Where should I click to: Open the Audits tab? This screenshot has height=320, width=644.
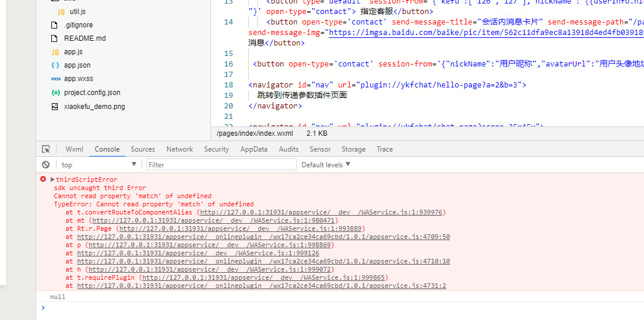pyautogui.click(x=288, y=149)
